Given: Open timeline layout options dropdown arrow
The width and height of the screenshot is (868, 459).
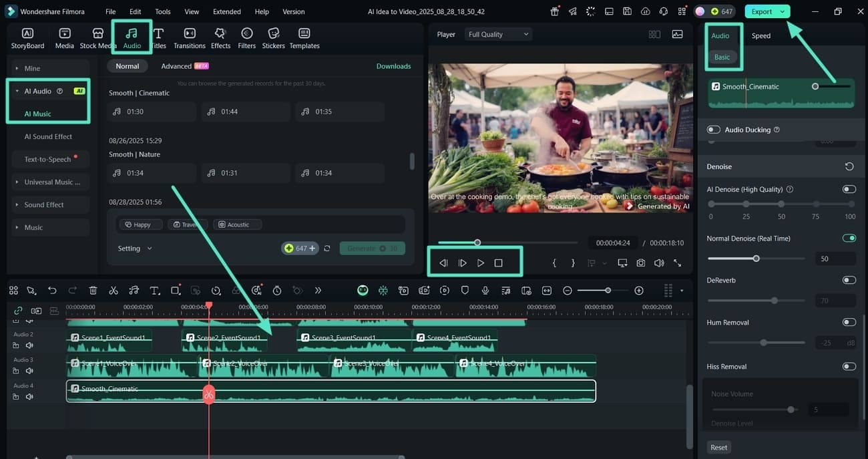Looking at the screenshot, I should click(x=682, y=291).
